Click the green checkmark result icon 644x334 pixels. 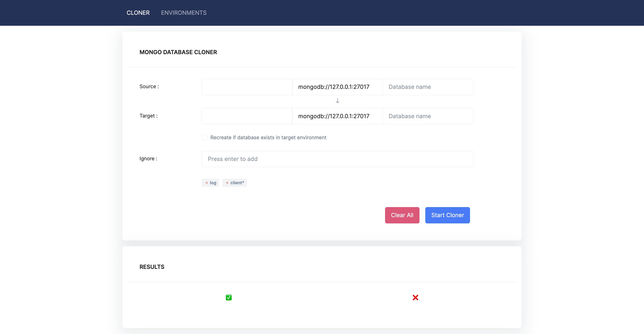point(229,298)
